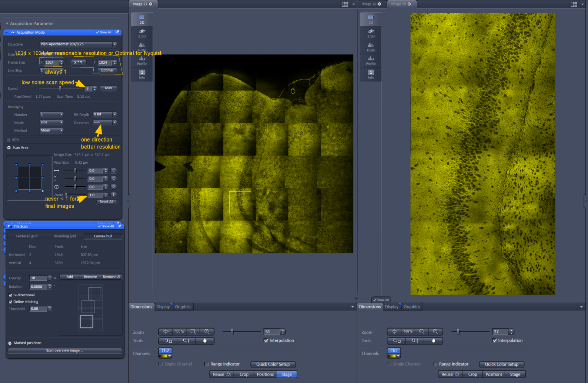
Task: Switch Image 27 to 2.5D view
Action: click(142, 33)
